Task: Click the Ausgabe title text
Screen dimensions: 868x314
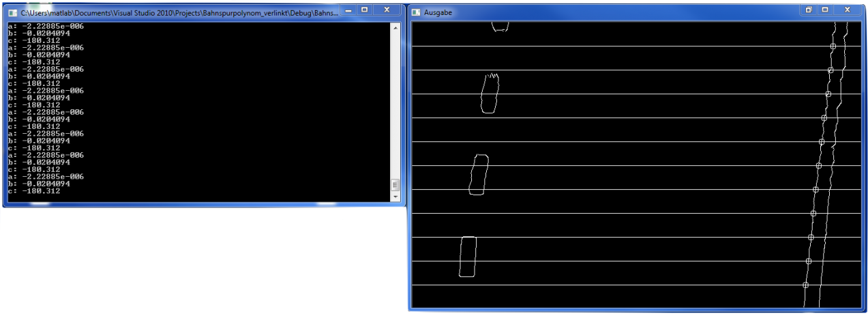Action: (x=438, y=12)
